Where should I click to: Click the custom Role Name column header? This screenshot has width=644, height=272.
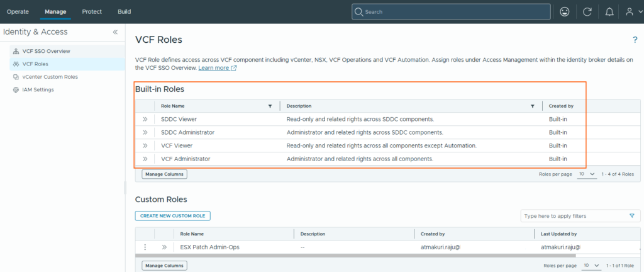(192, 234)
